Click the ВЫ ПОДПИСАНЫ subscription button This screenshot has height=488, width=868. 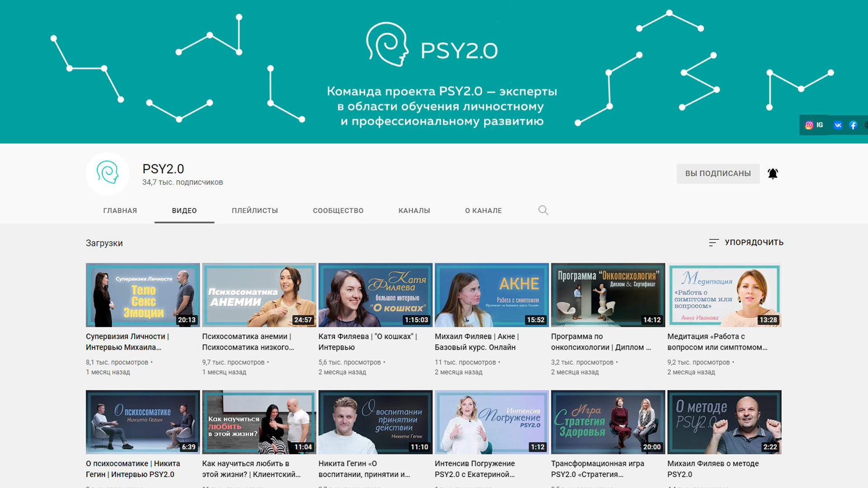718,174
